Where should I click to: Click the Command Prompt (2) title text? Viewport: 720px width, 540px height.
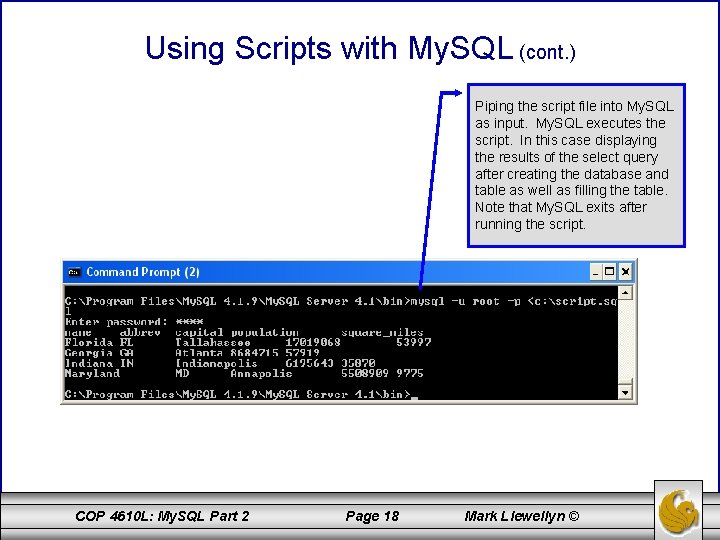(x=143, y=272)
